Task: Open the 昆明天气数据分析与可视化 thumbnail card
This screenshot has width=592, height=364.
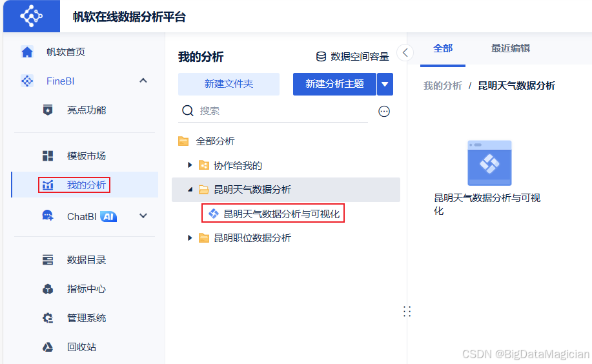Action: (489, 163)
